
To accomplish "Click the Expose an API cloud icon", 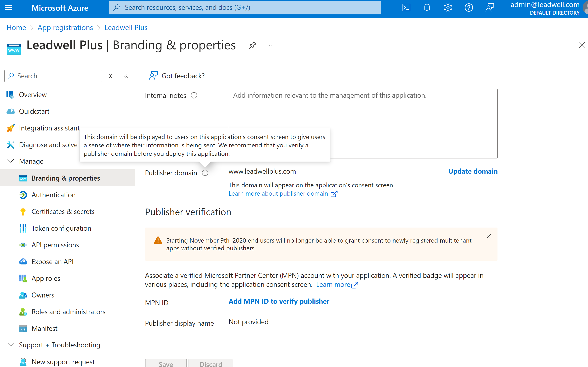I will coord(23,262).
